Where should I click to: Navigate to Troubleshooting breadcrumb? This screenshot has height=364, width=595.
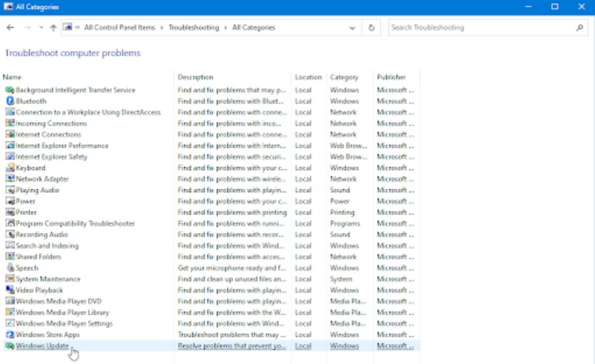pos(194,27)
